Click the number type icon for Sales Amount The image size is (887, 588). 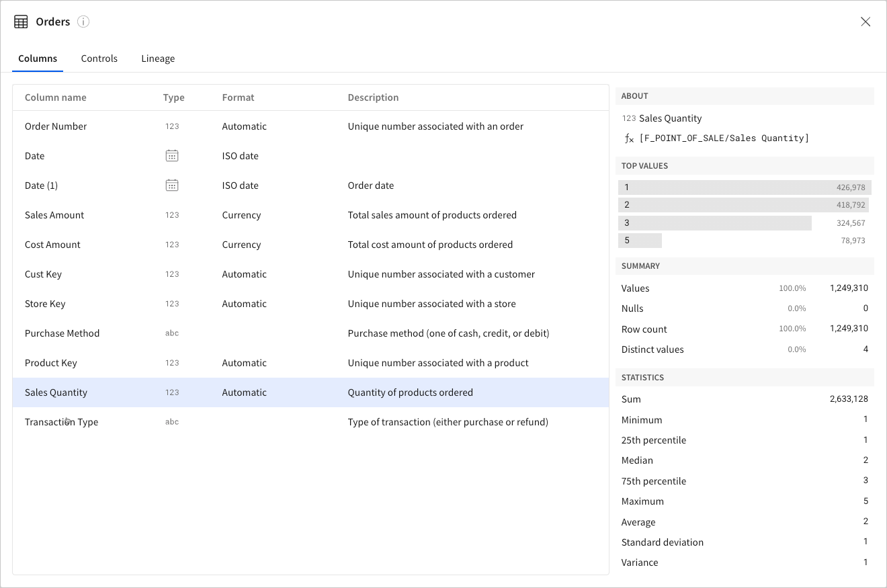click(172, 215)
